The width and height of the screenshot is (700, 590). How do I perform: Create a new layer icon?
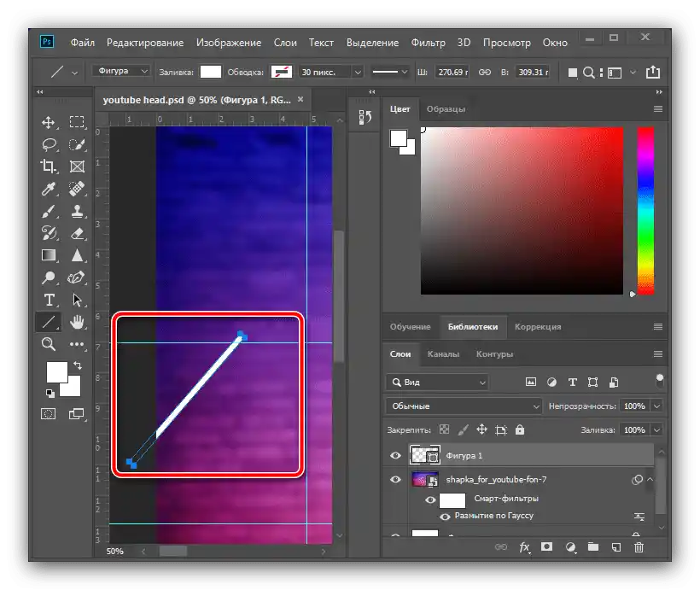(x=616, y=547)
